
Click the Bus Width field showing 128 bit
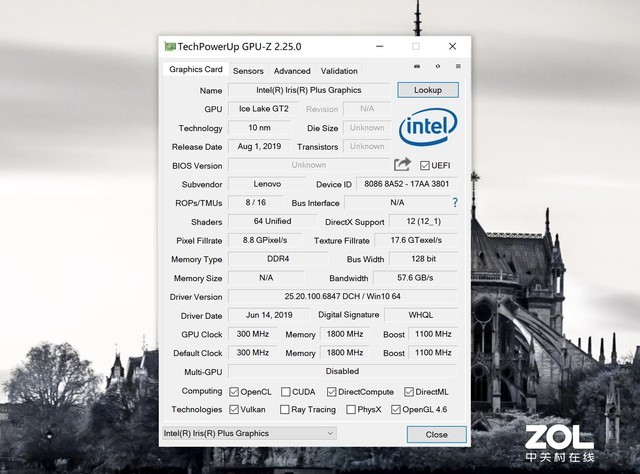pos(424,259)
